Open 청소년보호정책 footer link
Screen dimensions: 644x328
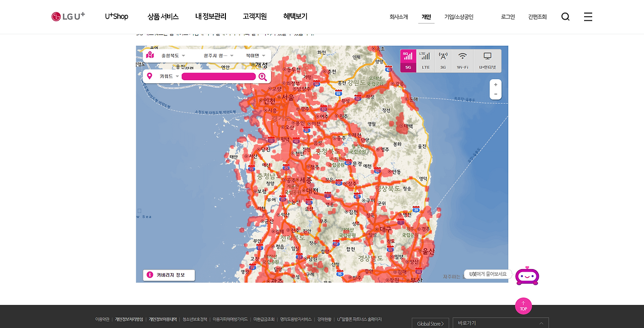pos(195,319)
